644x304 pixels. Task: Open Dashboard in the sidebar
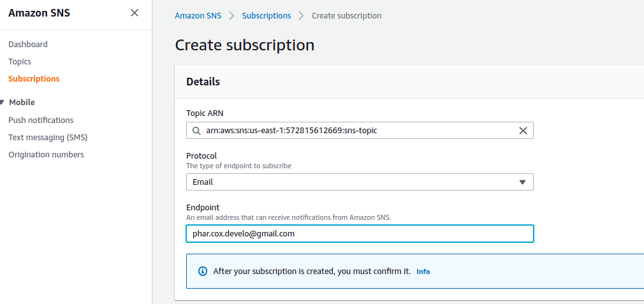[28, 45]
